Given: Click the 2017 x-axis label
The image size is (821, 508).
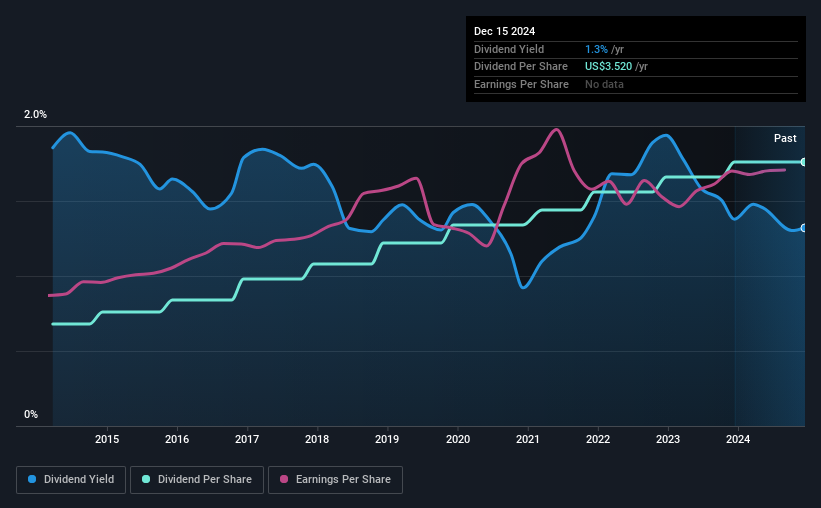Looking at the screenshot, I should [x=247, y=439].
